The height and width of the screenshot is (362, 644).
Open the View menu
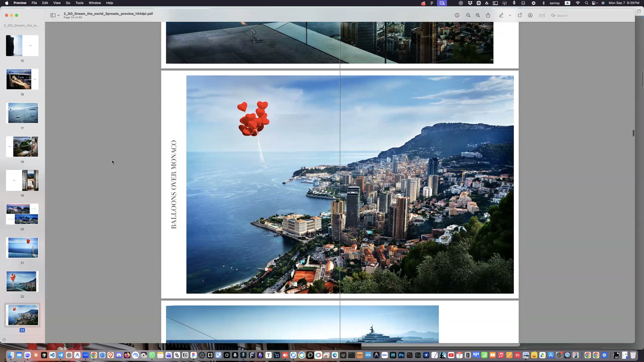coord(57,3)
